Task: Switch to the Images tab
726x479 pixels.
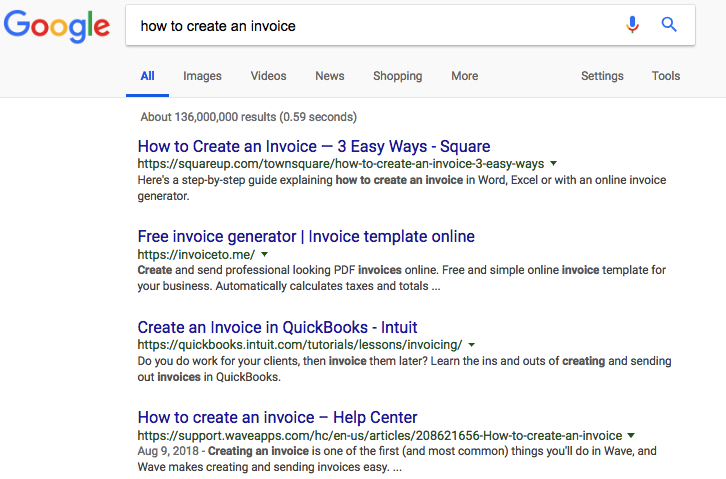Action: (x=202, y=76)
